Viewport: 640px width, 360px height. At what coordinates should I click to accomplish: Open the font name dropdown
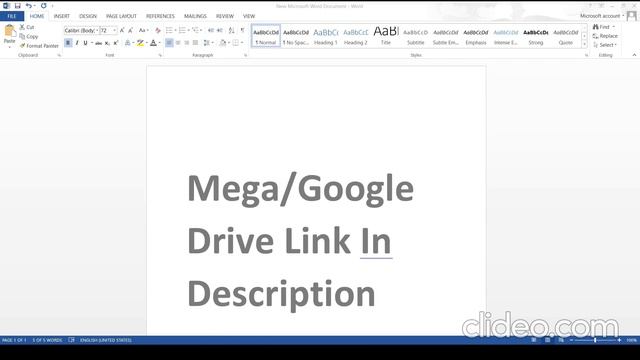coord(97,31)
